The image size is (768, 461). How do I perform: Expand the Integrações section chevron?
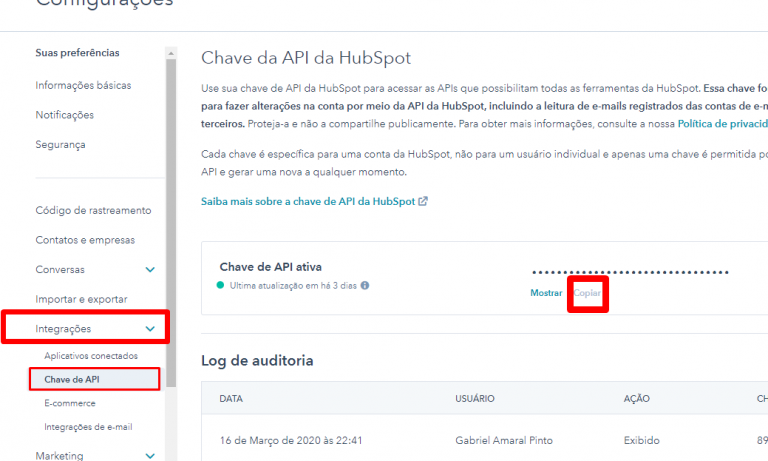(150, 328)
